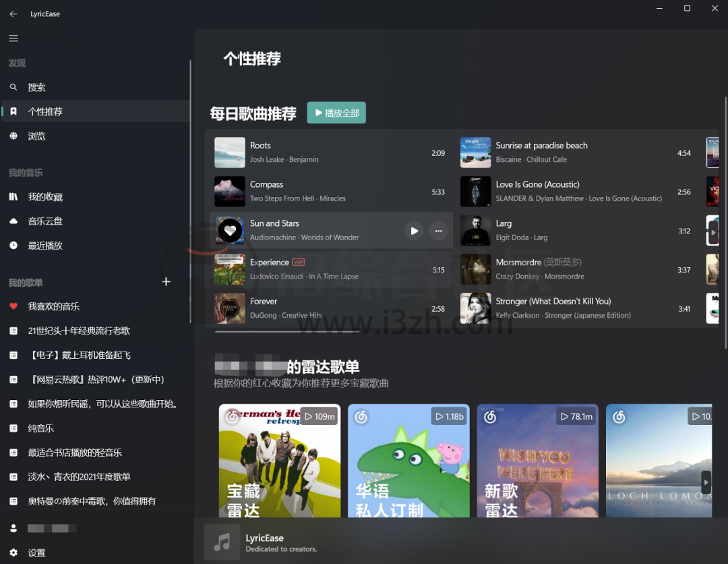728x564 pixels.
Task: Open playlist 最适合书店播放的轻音乐
Action: (x=96, y=453)
